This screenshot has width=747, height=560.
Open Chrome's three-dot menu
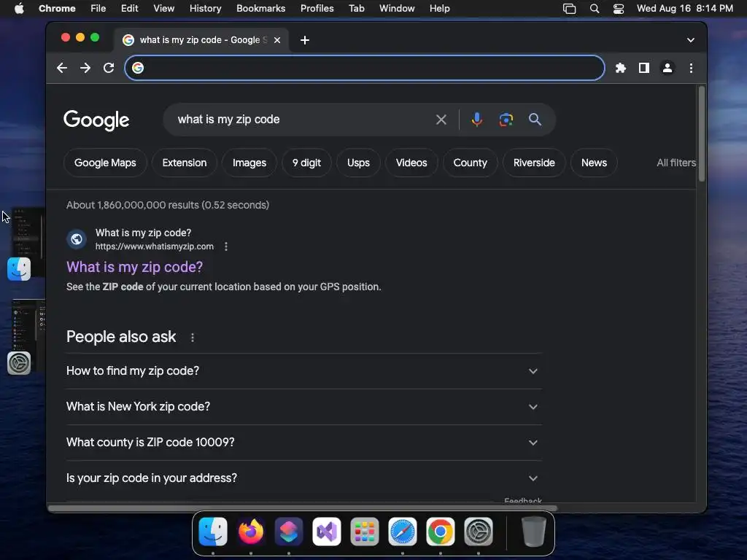coord(691,68)
